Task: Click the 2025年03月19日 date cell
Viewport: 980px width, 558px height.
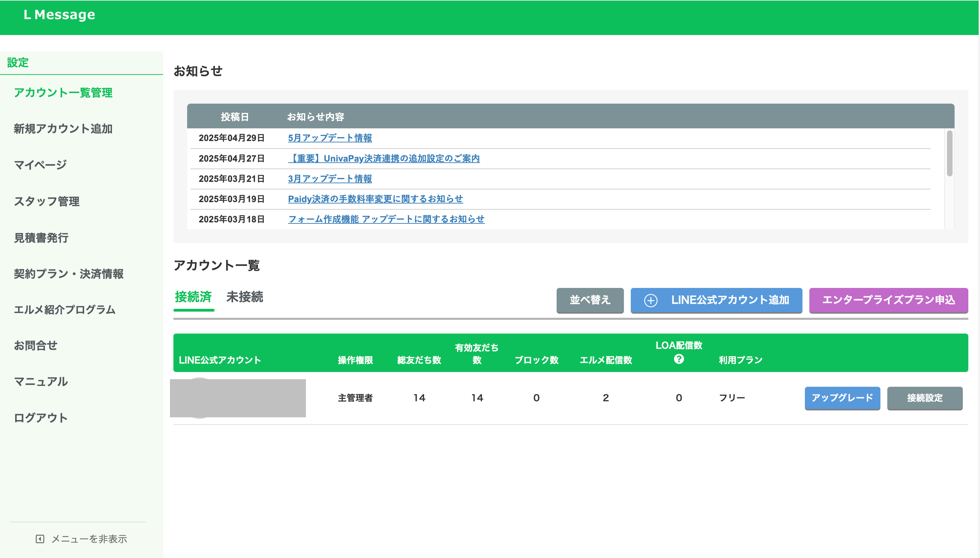Action: pos(231,199)
